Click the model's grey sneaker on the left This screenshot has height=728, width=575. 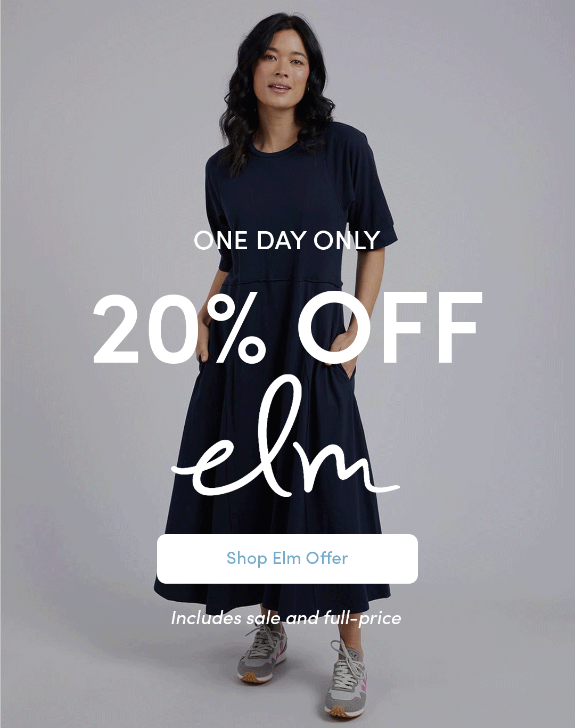point(261,654)
